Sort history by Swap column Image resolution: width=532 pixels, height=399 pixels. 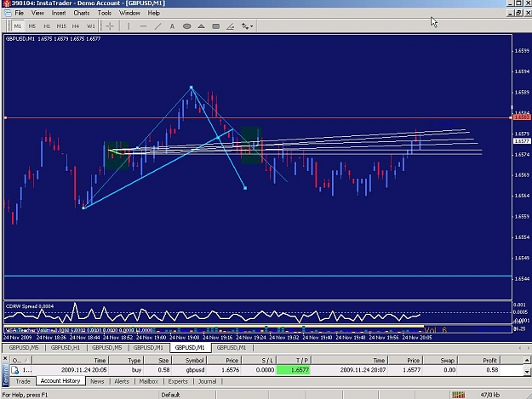click(x=440, y=360)
